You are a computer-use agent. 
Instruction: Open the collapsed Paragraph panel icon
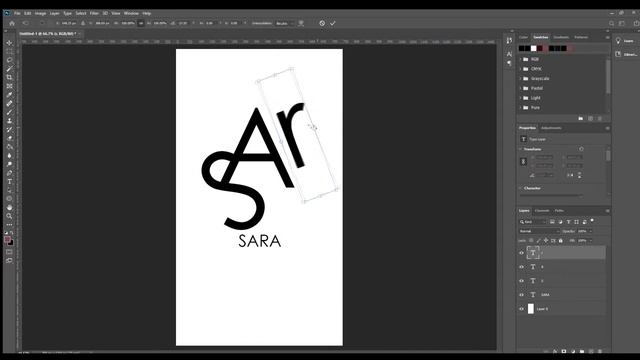pyautogui.click(x=509, y=63)
